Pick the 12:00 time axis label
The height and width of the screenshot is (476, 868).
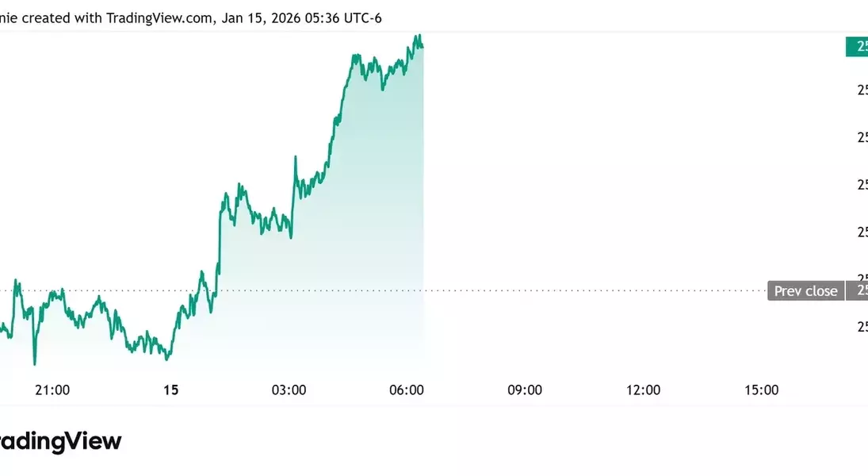tap(643, 390)
